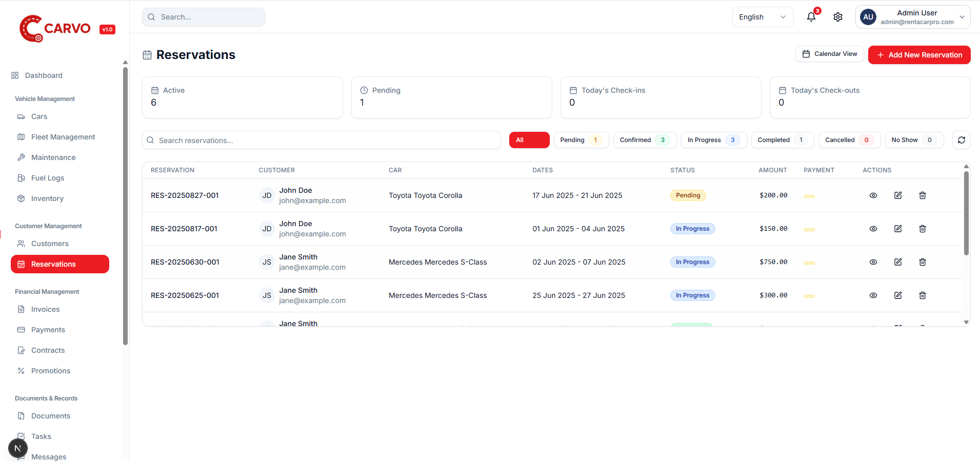Viewport: 980px width, 462px height.
Task: Click the search reservations input field
Action: click(x=321, y=140)
